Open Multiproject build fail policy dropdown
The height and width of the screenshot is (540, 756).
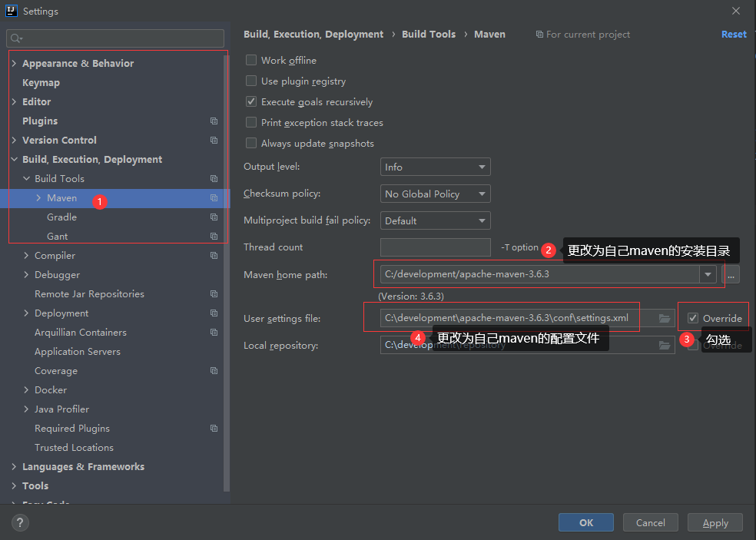pyautogui.click(x=436, y=220)
